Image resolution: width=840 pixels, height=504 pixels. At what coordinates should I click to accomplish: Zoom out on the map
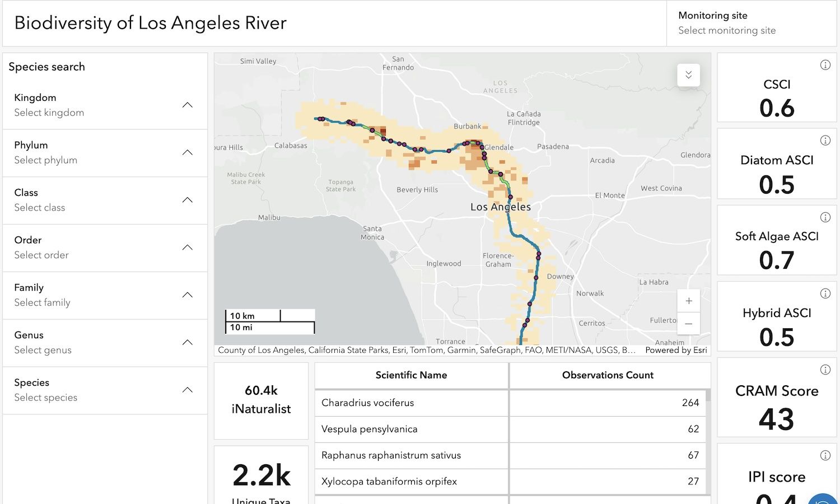688,324
